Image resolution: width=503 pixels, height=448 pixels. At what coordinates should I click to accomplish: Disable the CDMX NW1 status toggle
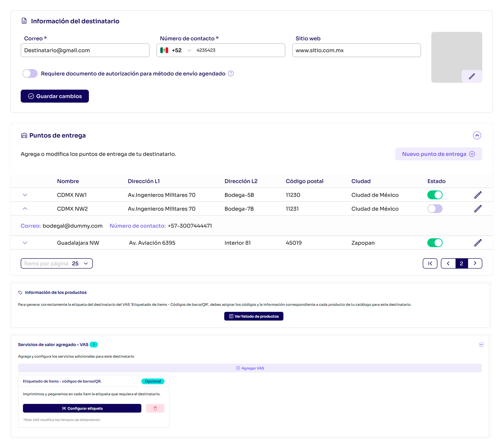coord(434,195)
